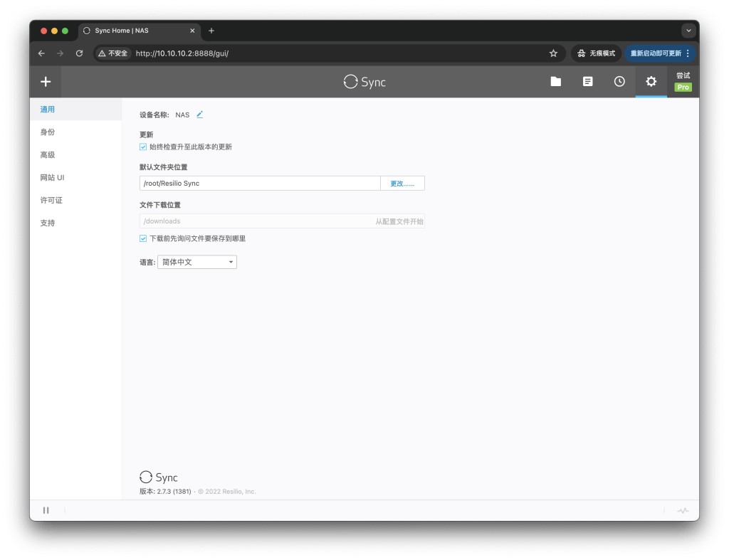Click the add folder plus icon

pos(46,82)
